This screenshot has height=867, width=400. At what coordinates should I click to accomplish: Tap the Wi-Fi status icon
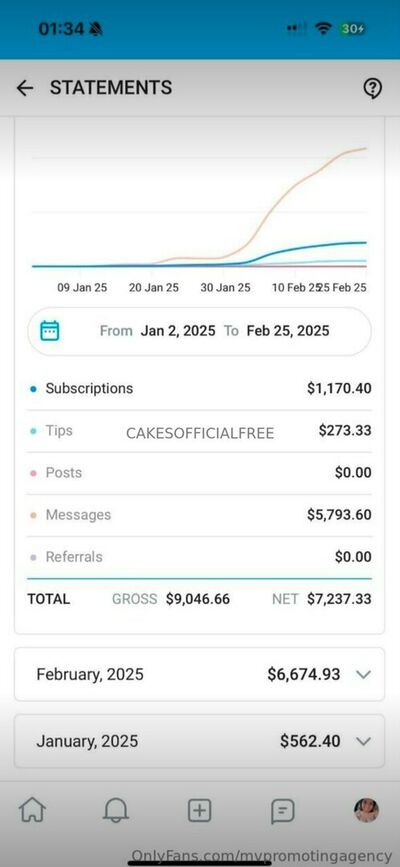coord(323,29)
